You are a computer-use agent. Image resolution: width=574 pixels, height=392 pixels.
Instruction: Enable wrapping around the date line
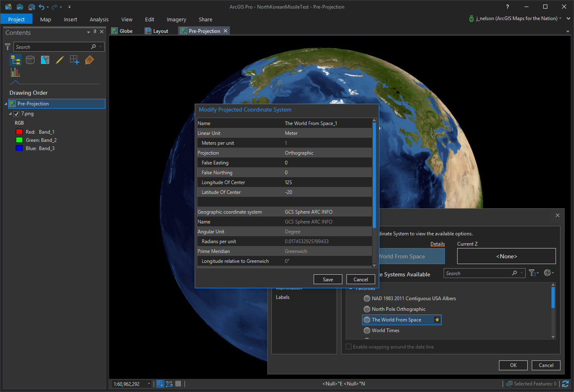coord(348,347)
